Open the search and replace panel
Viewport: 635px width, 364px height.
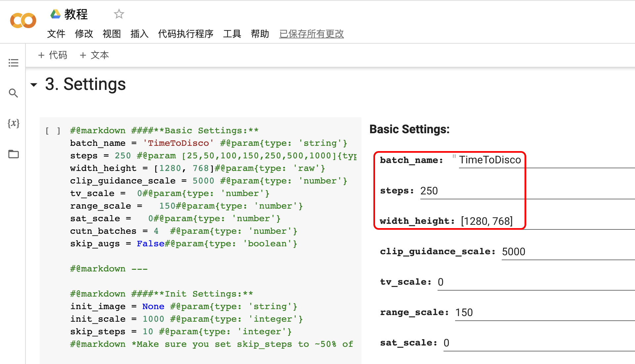[x=13, y=93]
